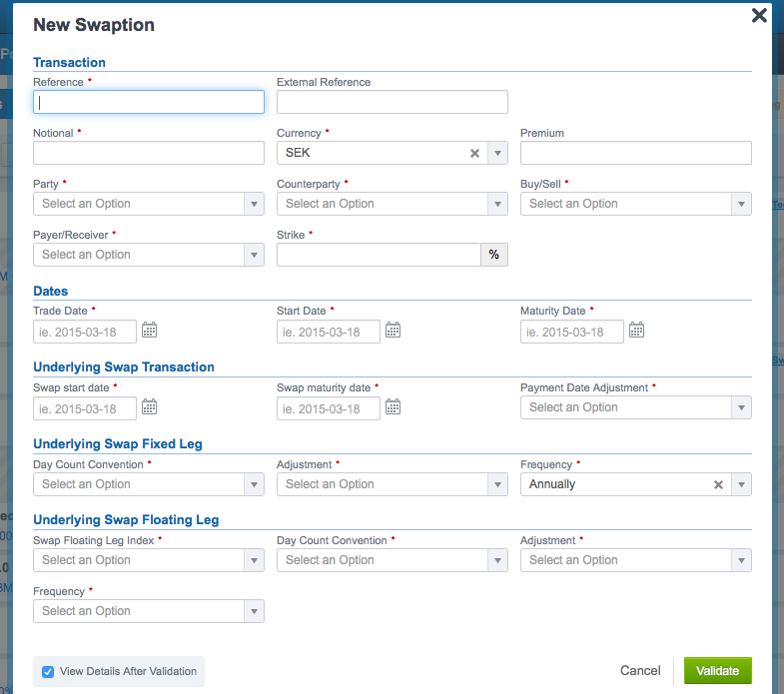Clear the Annually frequency selection
Image resolution: width=784 pixels, height=694 pixels.
[x=718, y=484]
